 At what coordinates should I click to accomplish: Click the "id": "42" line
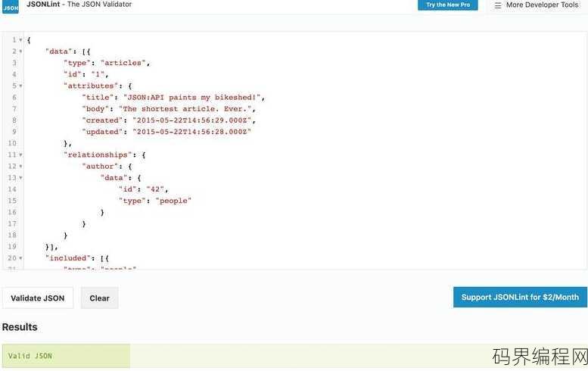coord(144,189)
